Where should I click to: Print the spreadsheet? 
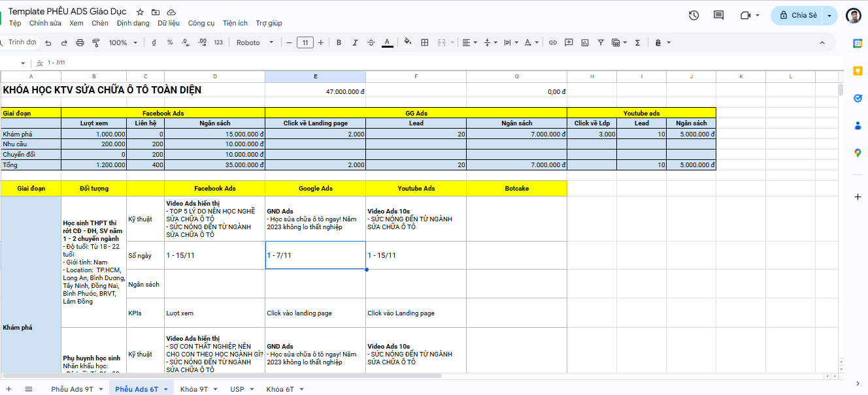[x=80, y=42]
